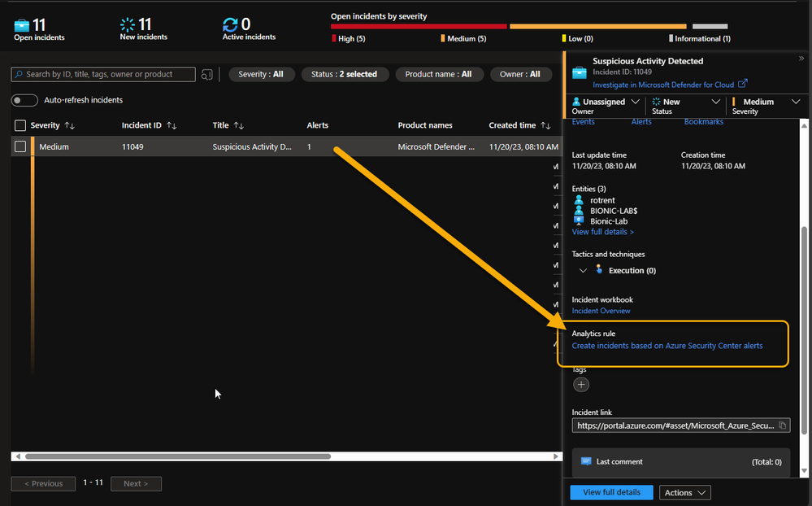Screen dimensions: 812x506
Task: Open Investigate in Microsoft Defender for Cloud link
Action: (x=663, y=85)
